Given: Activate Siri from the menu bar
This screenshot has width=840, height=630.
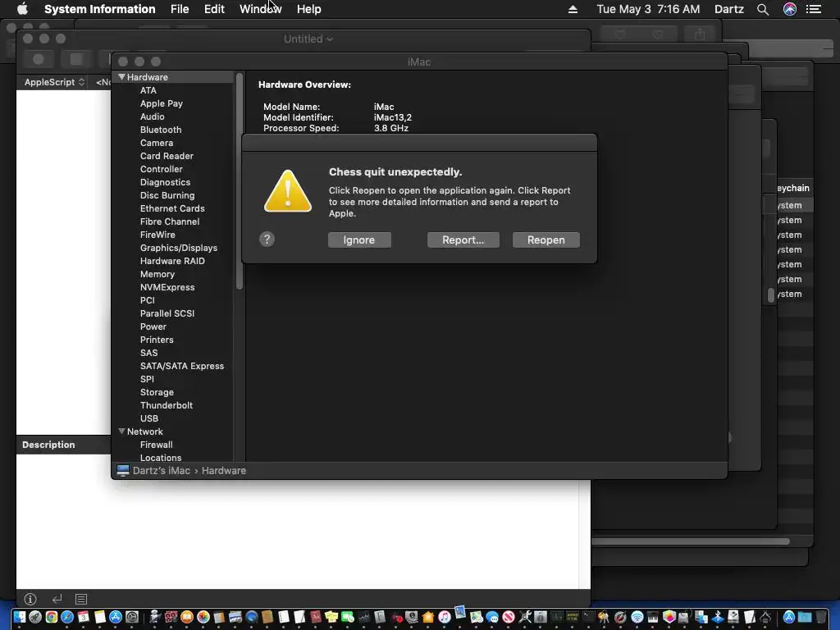Looking at the screenshot, I should tap(790, 9).
